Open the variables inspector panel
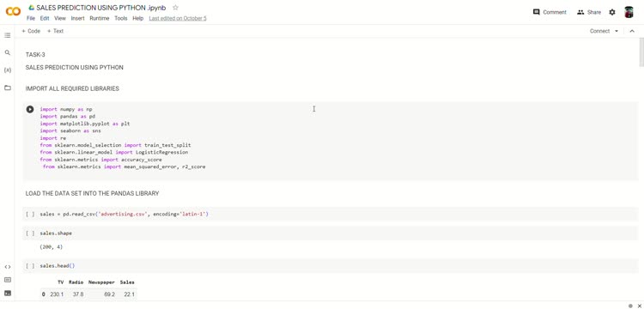This screenshot has width=644, height=309. pyautogui.click(x=8, y=70)
